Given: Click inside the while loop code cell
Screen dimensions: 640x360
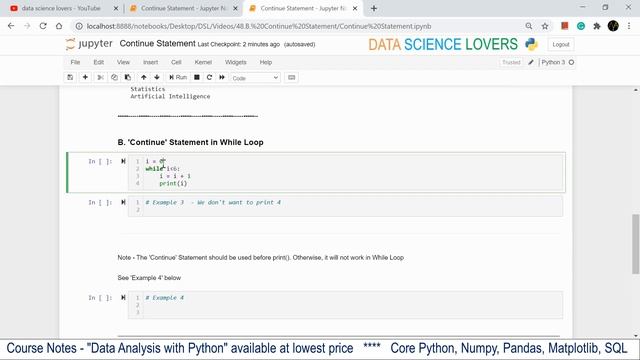Looking at the screenshot, I should [x=345, y=172].
